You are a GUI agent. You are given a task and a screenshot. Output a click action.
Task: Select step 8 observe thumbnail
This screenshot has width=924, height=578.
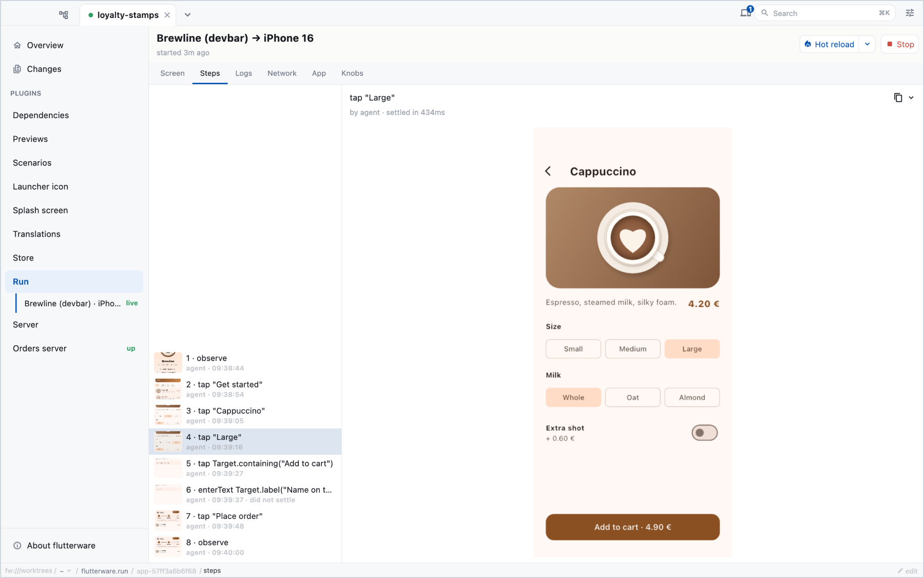[168, 547]
